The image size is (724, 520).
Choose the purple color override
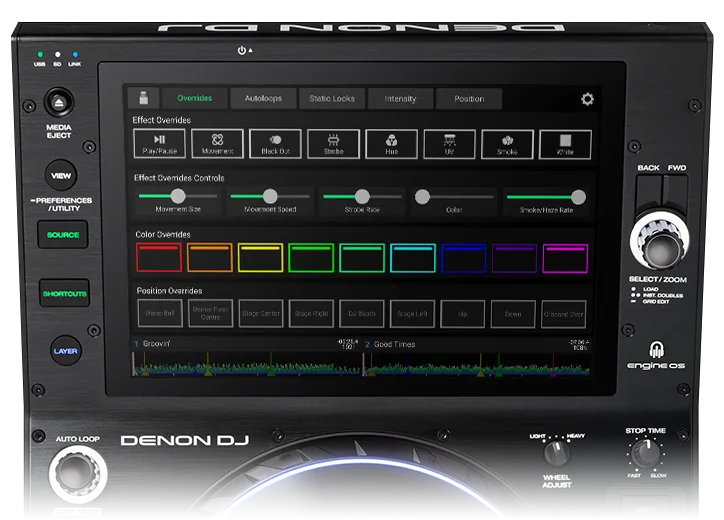tap(514, 259)
